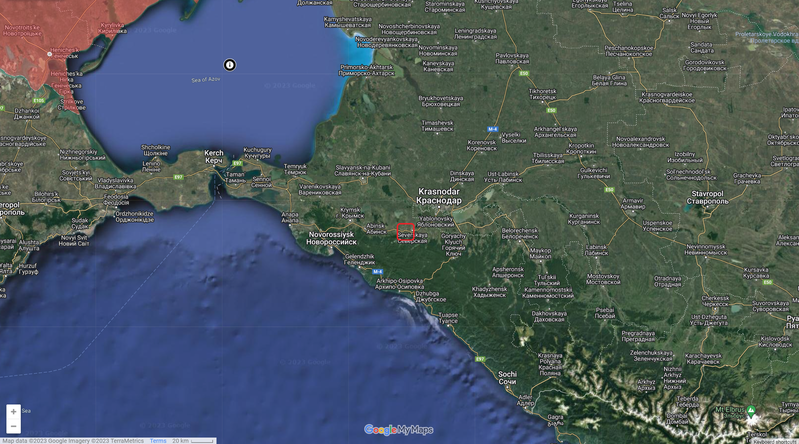Click the Tuapse town label

(x=448, y=319)
